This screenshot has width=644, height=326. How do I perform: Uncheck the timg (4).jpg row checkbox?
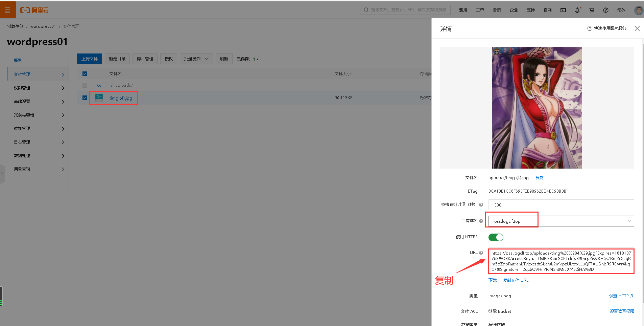[85, 98]
